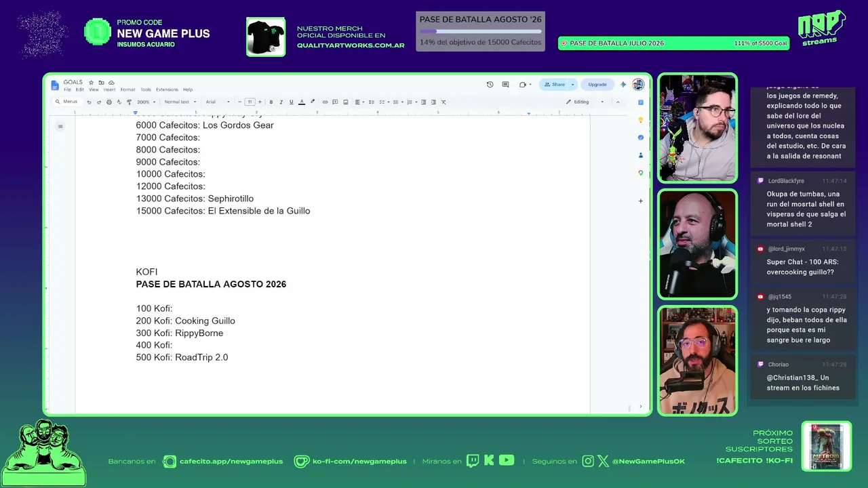Image resolution: width=868 pixels, height=488 pixels.
Task: Open the bulleted list dropdown
Action: pyautogui.click(x=397, y=102)
